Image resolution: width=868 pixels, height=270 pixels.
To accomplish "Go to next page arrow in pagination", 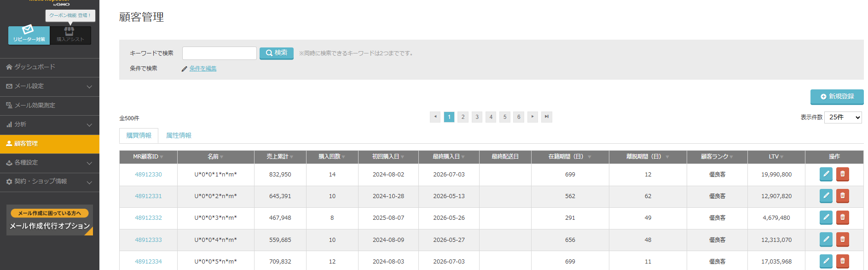I will pyautogui.click(x=532, y=117).
